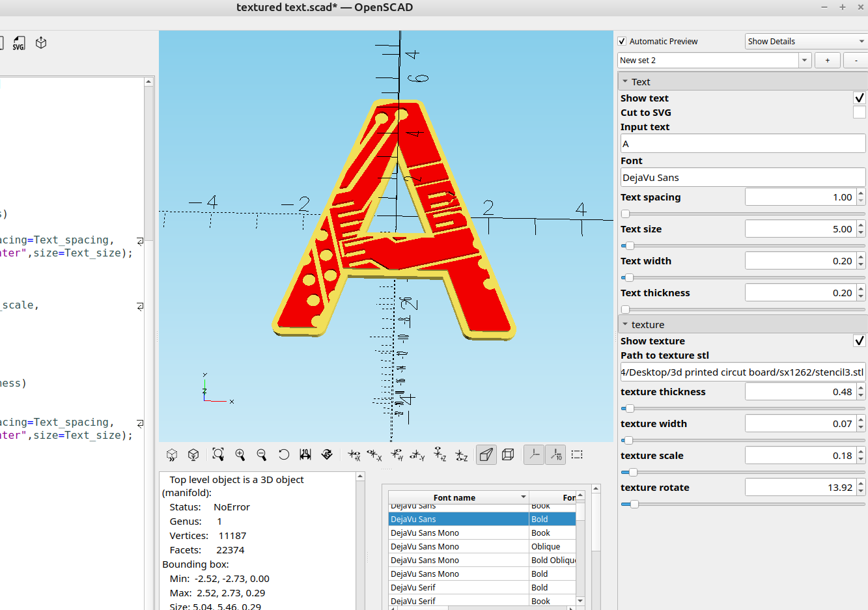Enable the Cut to SVG option

pos(859,112)
